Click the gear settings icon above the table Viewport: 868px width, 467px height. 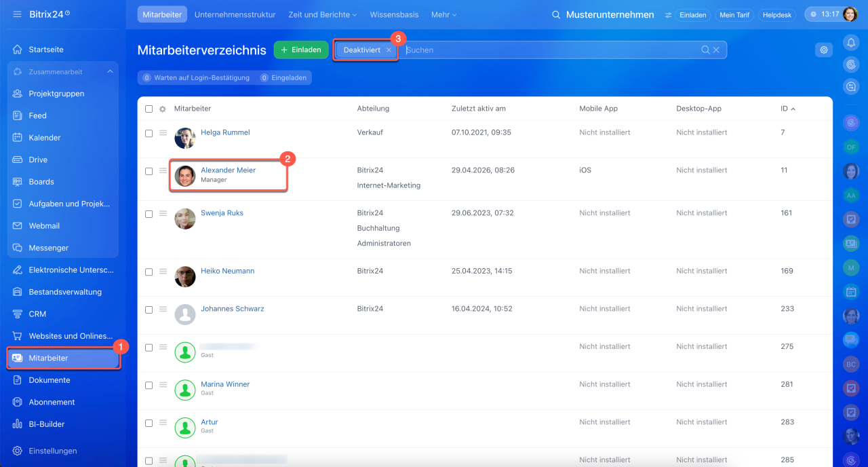824,50
